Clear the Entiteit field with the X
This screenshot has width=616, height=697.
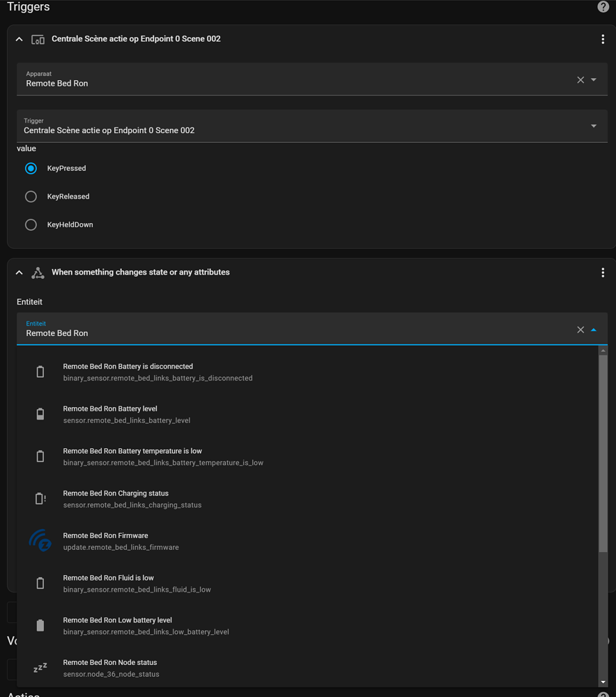[x=580, y=329]
